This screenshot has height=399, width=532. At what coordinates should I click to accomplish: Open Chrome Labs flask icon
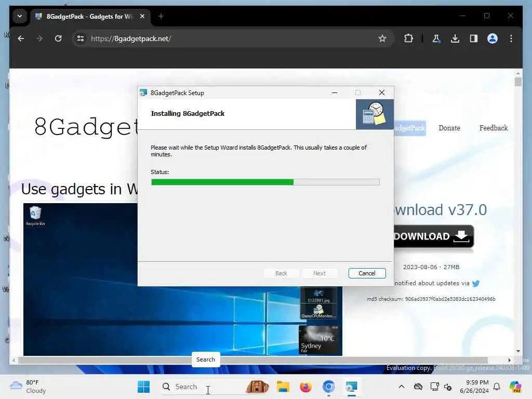(436, 38)
